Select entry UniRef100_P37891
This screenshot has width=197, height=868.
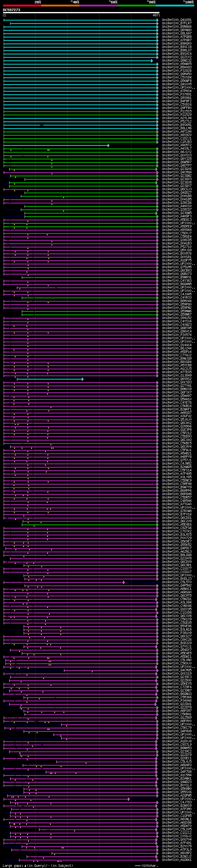click(176, 94)
